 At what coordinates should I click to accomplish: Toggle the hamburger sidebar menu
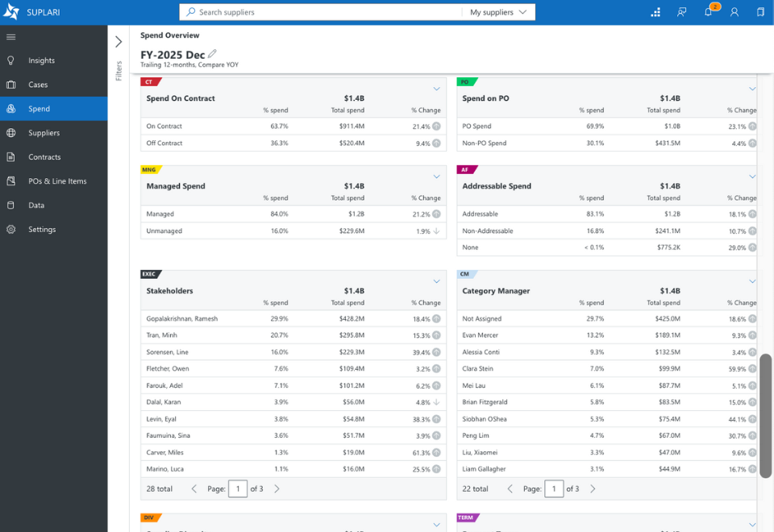(x=10, y=36)
